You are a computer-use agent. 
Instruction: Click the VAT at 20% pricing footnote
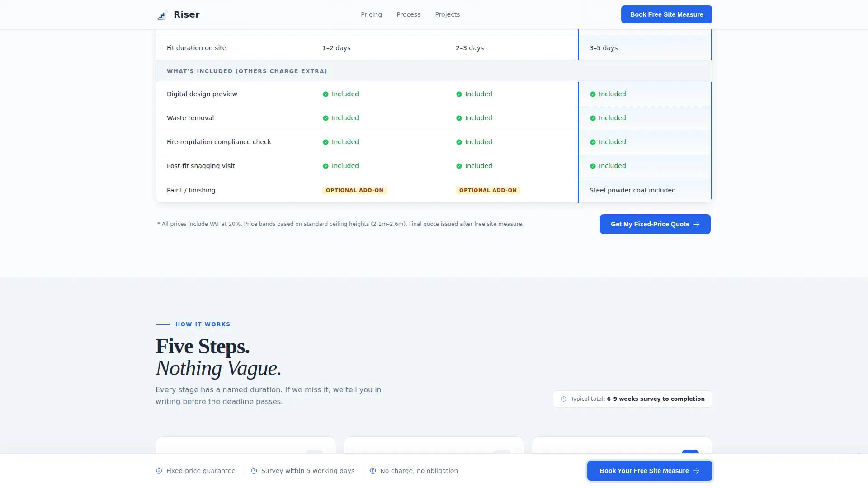point(340,224)
